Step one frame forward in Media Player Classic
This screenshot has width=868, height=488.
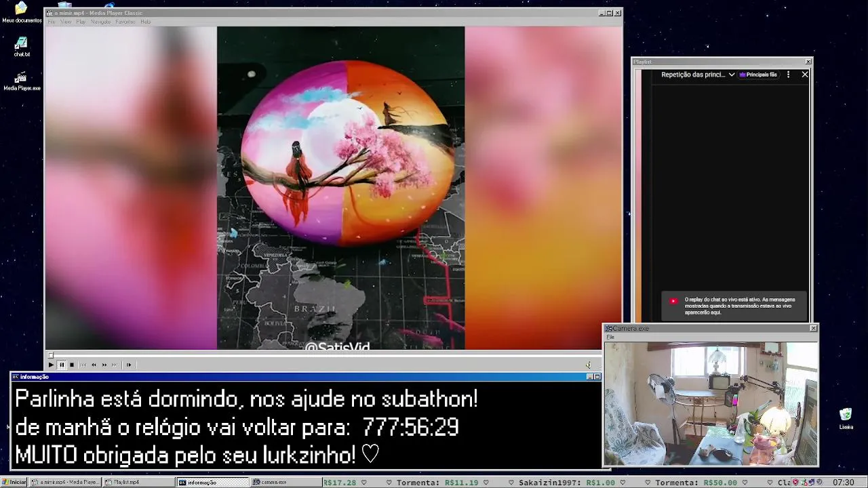[x=129, y=365]
